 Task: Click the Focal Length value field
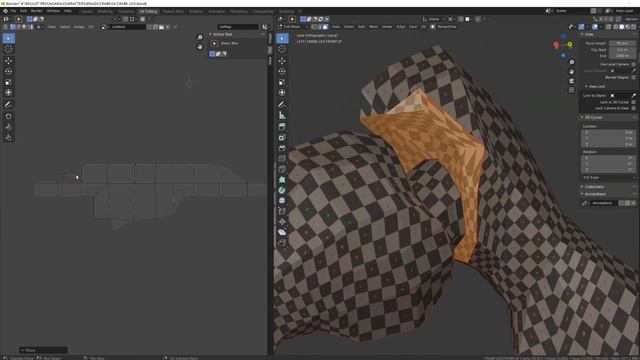pyautogui.click(x=622, y=43)
